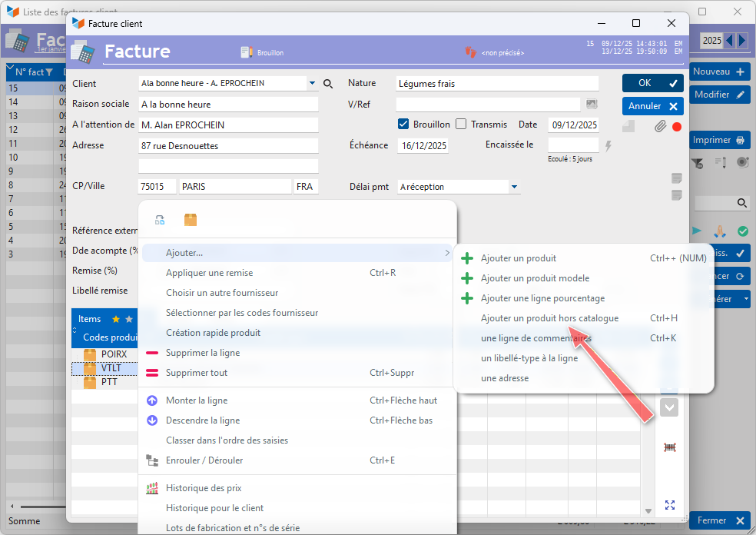
Task: Click the lightning bolt beside Encaissée le
Action: tap(608, 145)
